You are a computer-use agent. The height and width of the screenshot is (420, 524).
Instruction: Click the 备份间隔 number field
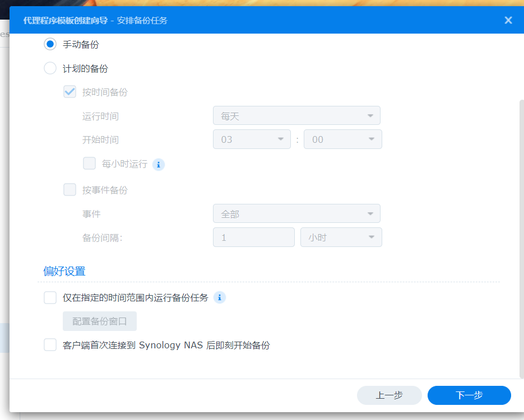(x=254, y=237)
